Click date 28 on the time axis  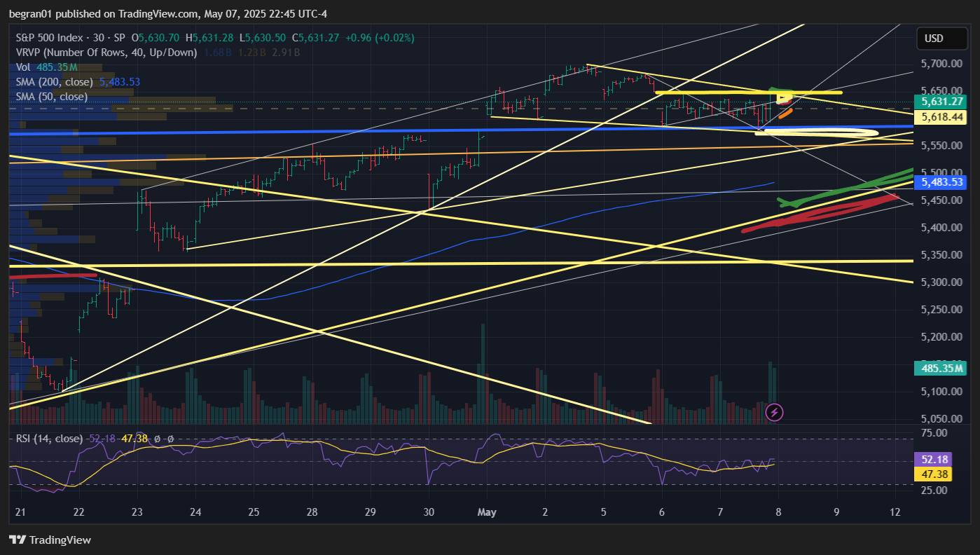point(312,512)
